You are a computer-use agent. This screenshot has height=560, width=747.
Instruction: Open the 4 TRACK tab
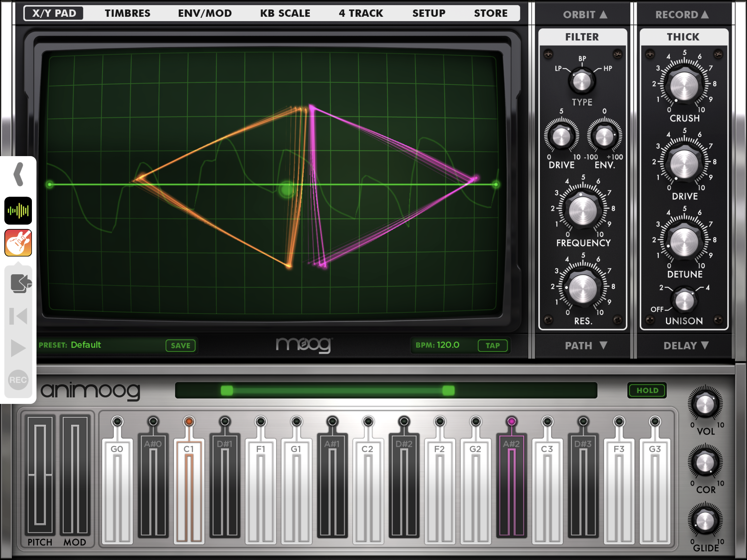click(x=361, y=13)
